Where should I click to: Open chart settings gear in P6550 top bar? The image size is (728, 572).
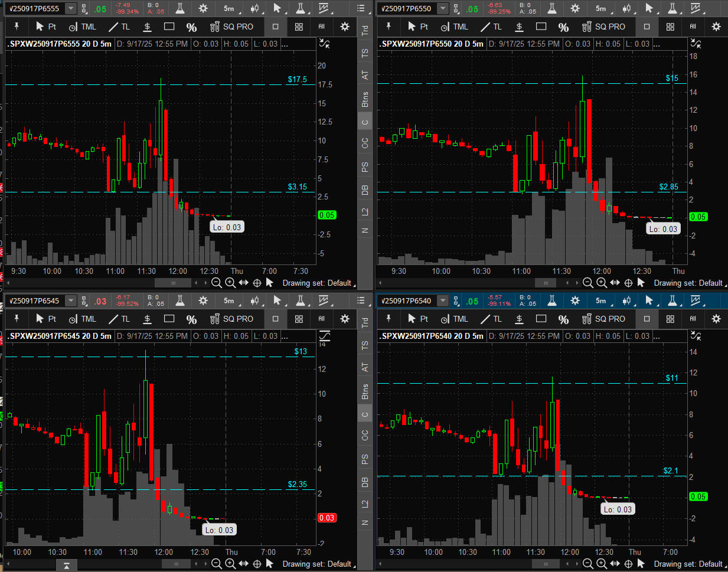[x=575, y=8]
